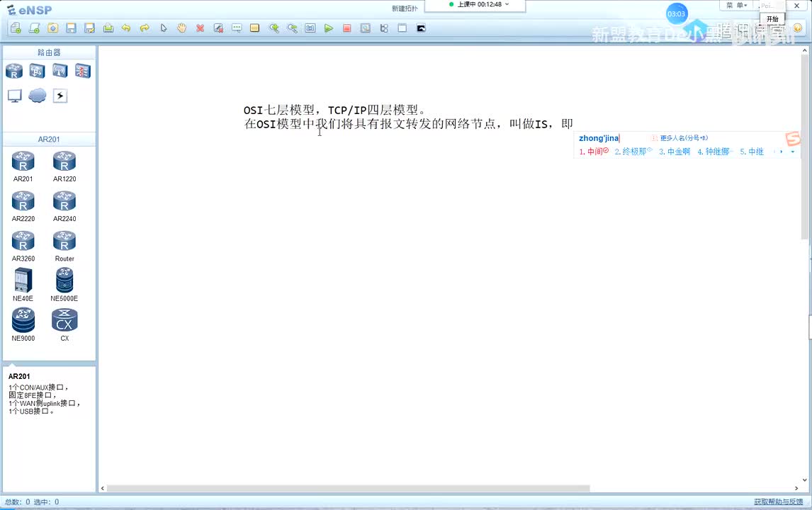Click the 开始 button

(x=772, y=18)
